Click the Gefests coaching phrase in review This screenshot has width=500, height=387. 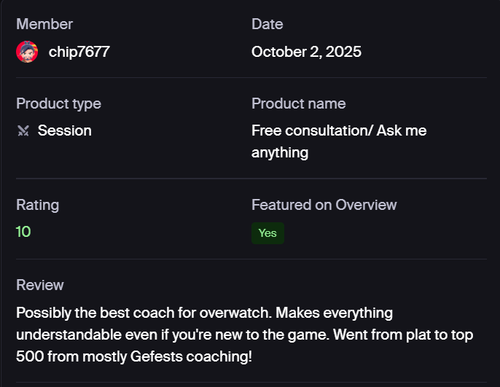click(x=191, y=357)
